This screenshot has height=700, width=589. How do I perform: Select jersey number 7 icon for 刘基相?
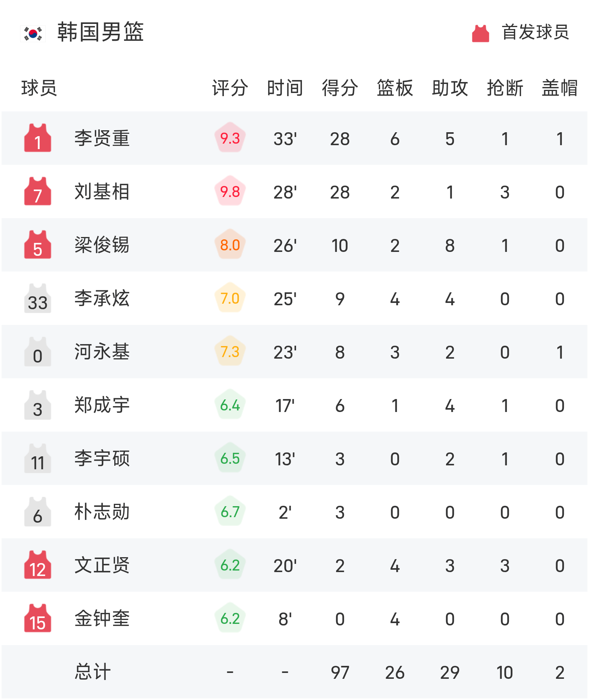38,191
